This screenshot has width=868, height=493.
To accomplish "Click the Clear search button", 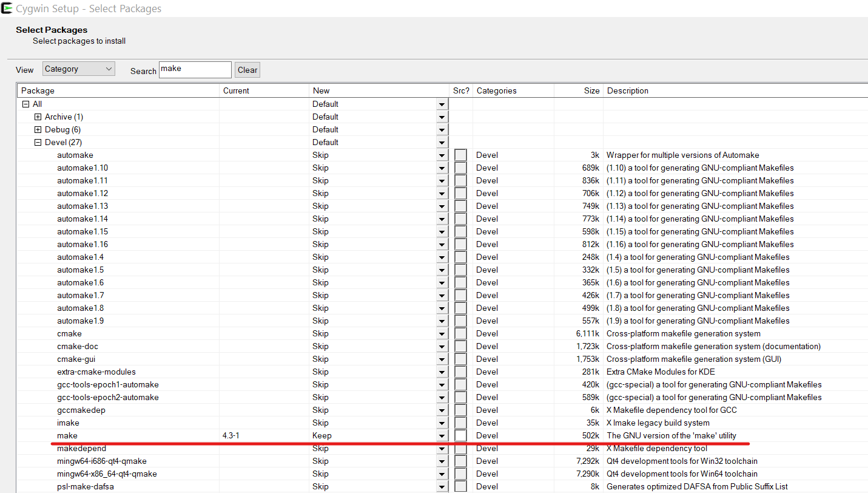I will pos(247,70).
